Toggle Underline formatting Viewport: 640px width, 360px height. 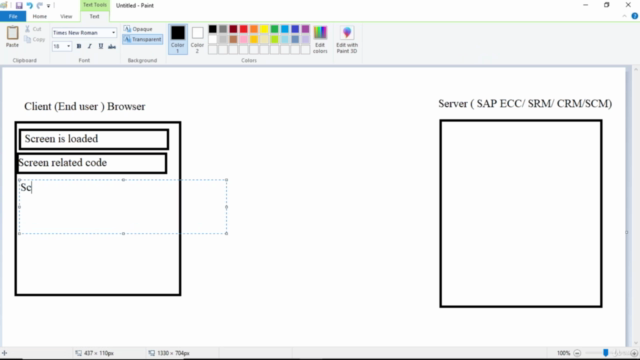coord(101,46)
